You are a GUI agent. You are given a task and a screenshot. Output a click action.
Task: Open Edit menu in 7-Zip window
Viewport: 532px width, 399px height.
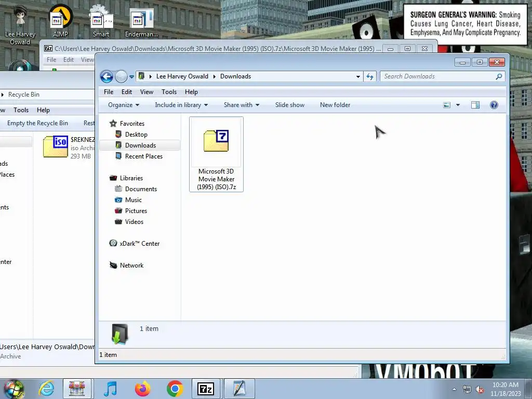click(x=69, y=60)
